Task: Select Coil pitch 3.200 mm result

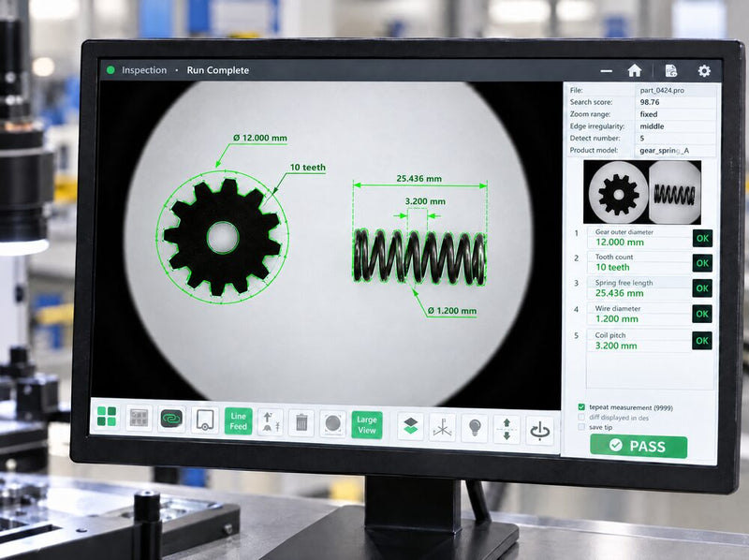Action: 639,341
